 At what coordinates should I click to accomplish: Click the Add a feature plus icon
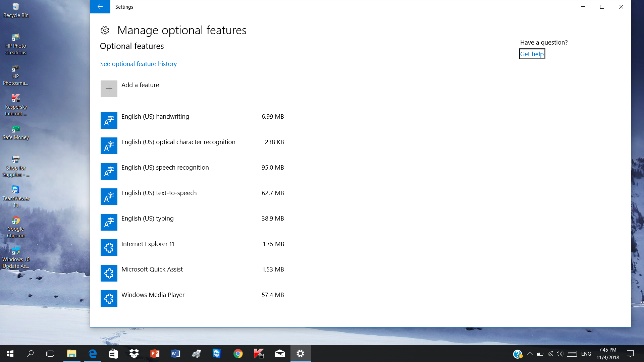[109, 89]
